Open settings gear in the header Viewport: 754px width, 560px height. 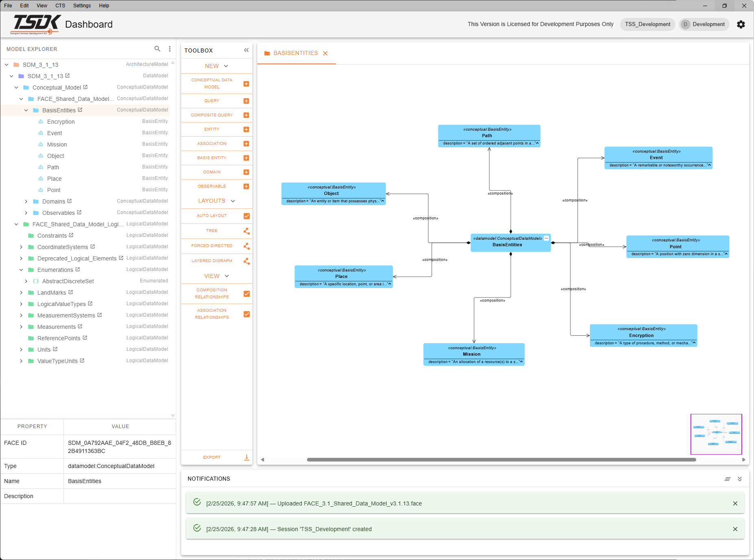[x=741, y=24]
